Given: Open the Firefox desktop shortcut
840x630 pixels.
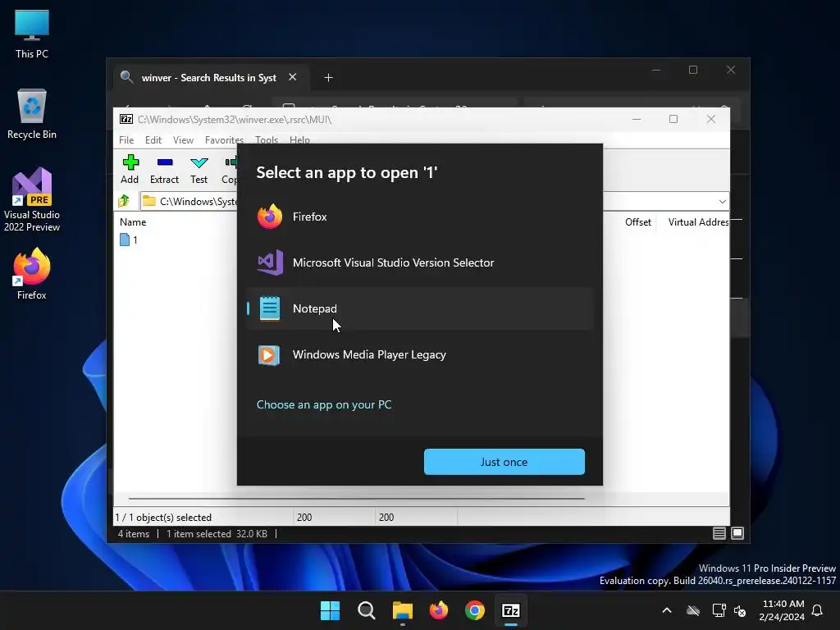Looking at the screenshot, I should click(32, 274).
